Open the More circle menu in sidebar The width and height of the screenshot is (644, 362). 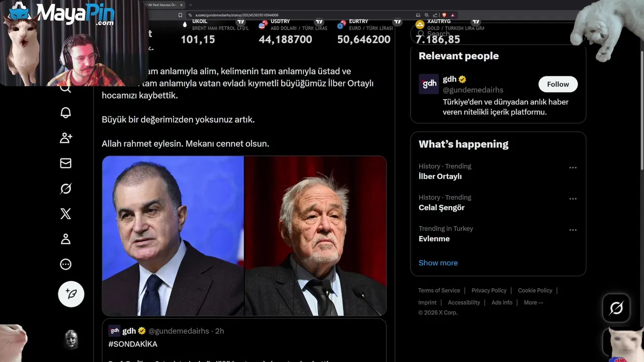(x=65, y=264)
